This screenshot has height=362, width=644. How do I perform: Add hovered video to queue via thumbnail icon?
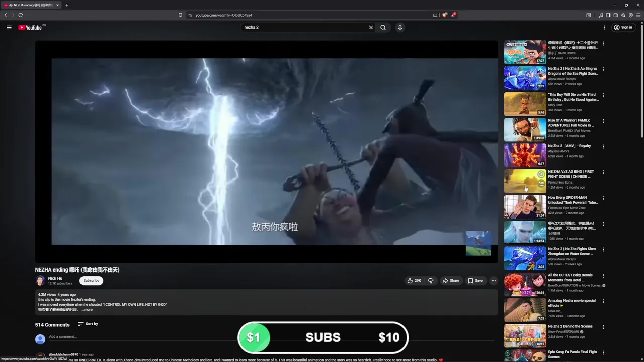pos(541,184)
